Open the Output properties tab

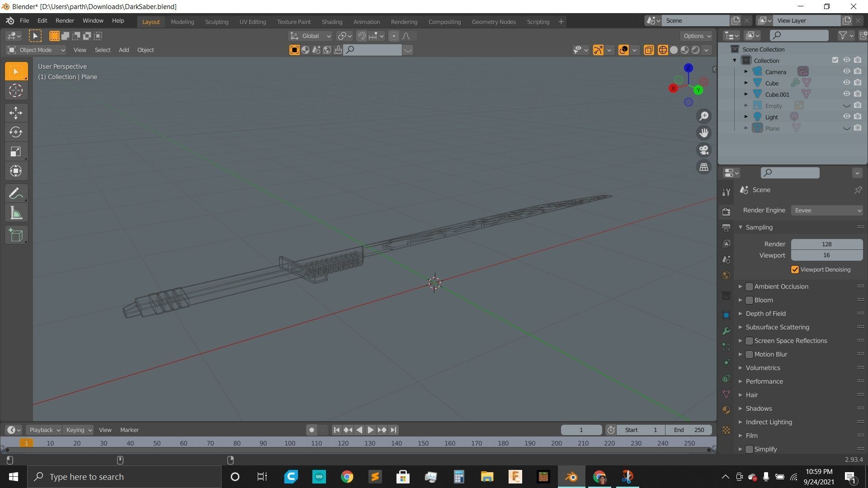click(726, 227)
